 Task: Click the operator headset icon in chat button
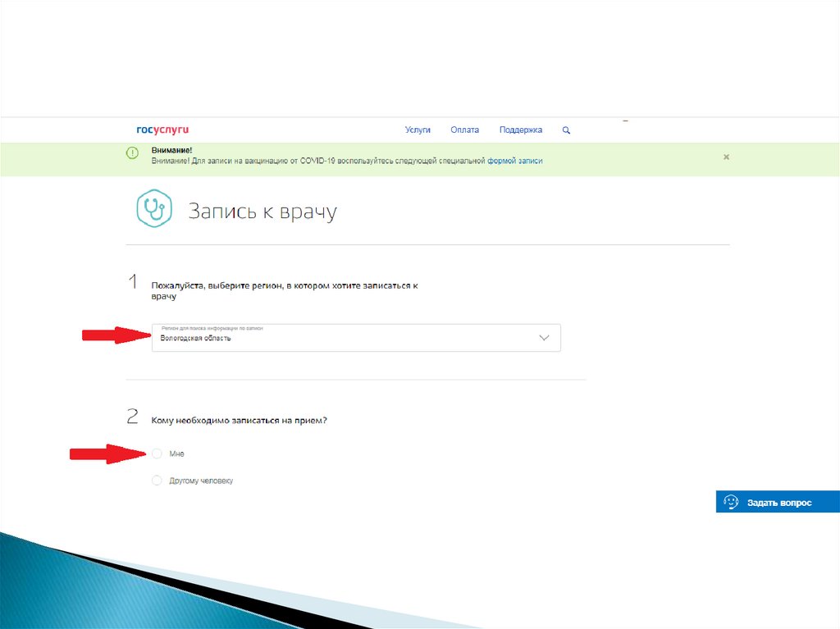(x=731, y=502)
